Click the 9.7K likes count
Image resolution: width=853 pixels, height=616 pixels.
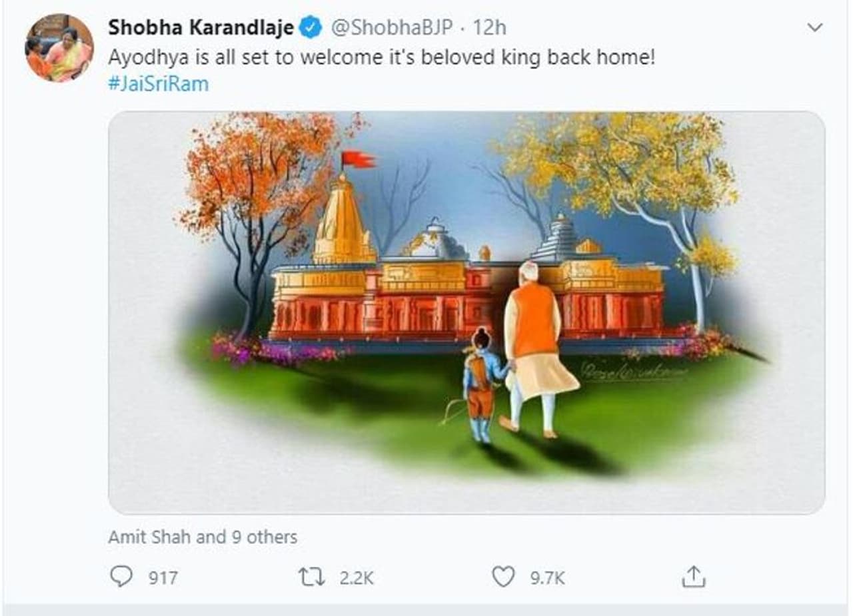pyautogui.click(x=547, y=577)
